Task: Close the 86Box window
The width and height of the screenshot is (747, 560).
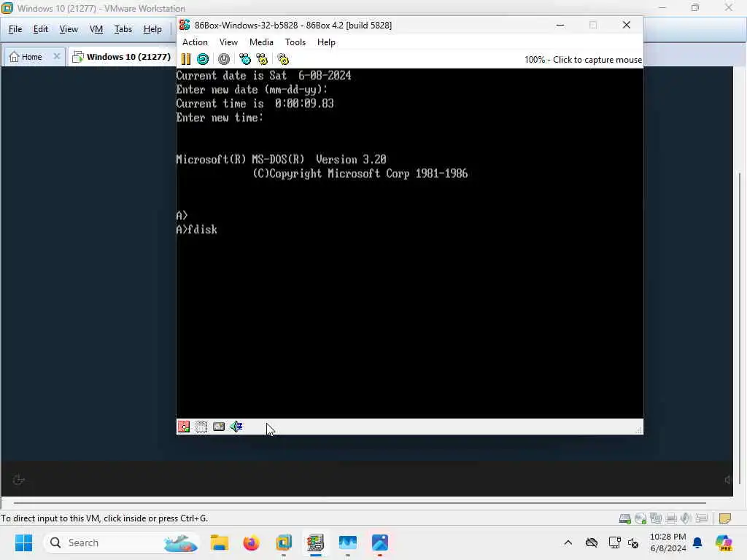Action: 627,25
